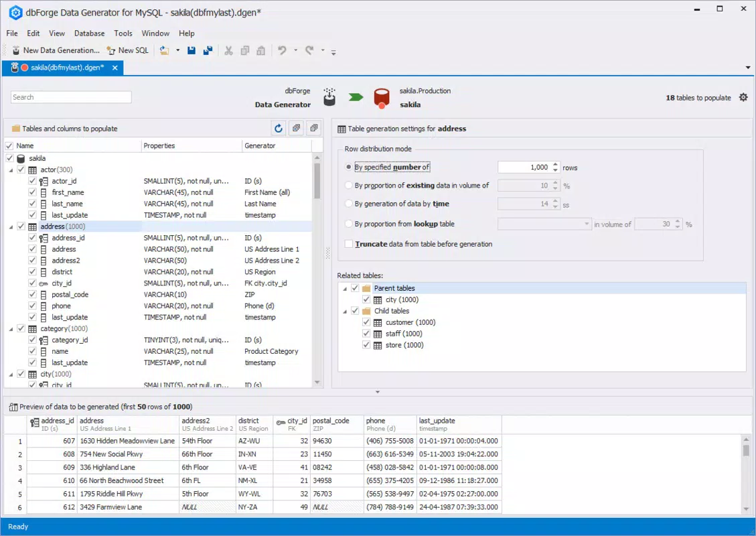Click the Search tables input field
Image resolution: width=756 pixels, height=536 pixels.
pyautogui.click(x=71, y=97)
